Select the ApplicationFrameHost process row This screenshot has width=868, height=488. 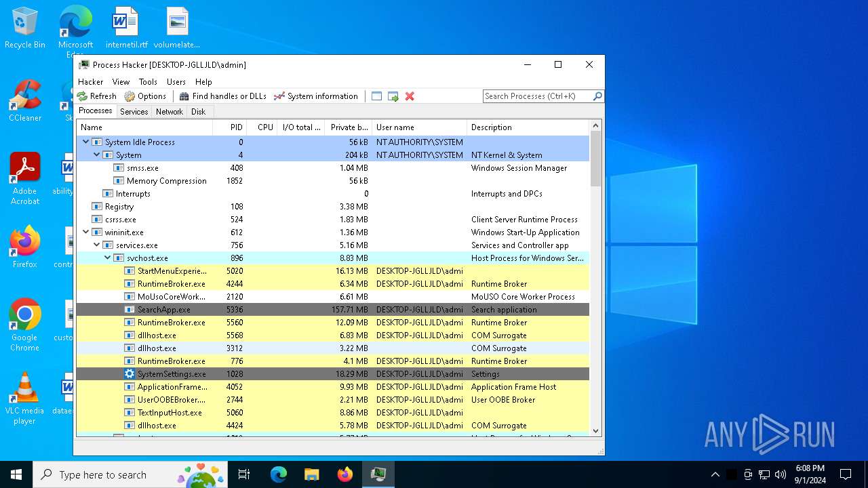[x=333, y=386]
